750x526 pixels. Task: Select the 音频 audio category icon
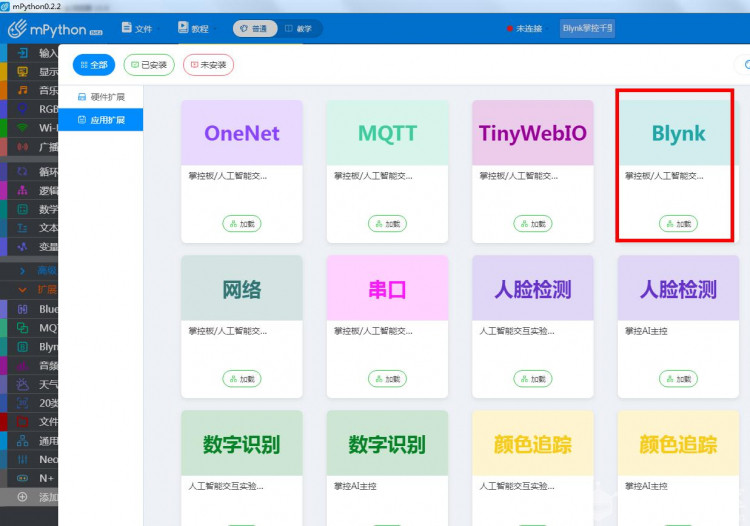(22, 366)
